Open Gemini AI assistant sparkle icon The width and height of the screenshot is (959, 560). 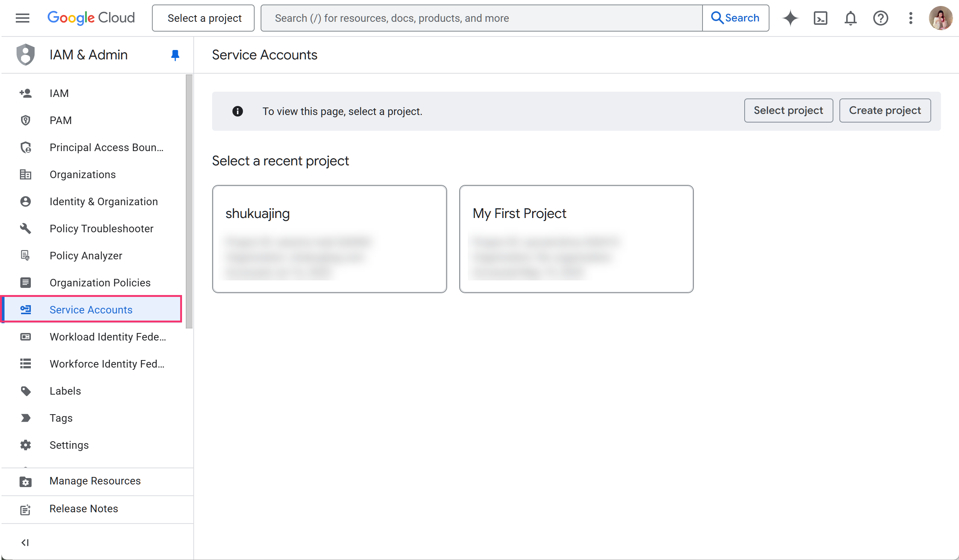[x=790, y=18]
